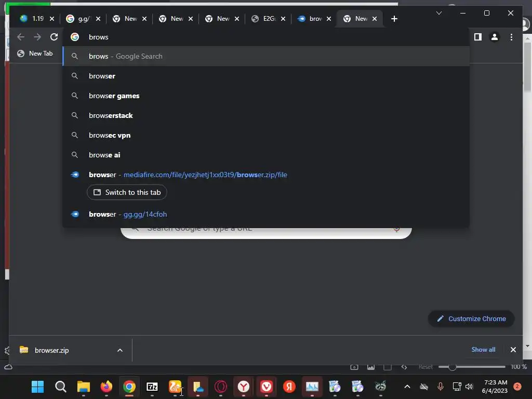Screen dimensions: 532x399
Task: Select the 'browser games' suggestion
Action: 266,96
